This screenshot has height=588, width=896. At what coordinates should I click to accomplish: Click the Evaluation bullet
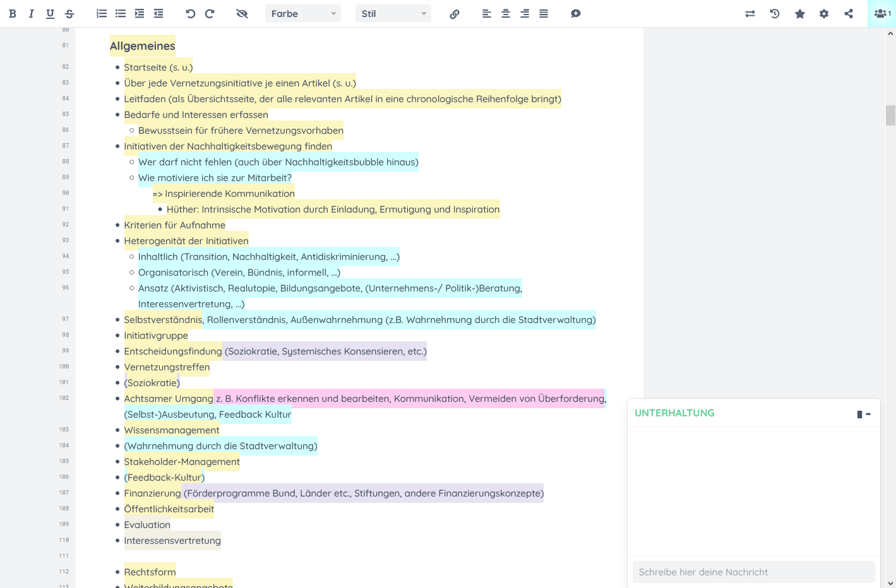(x=147, y=525)
